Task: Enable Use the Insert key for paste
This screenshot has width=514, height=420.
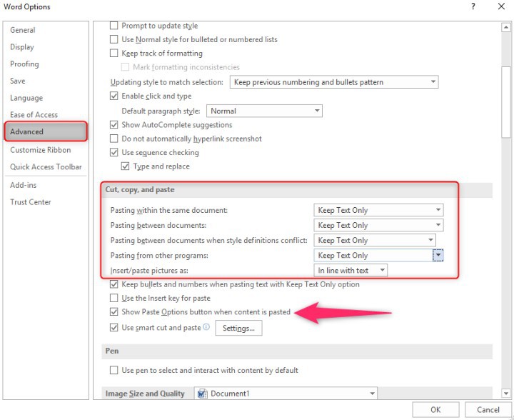Action: pos(114,298)
